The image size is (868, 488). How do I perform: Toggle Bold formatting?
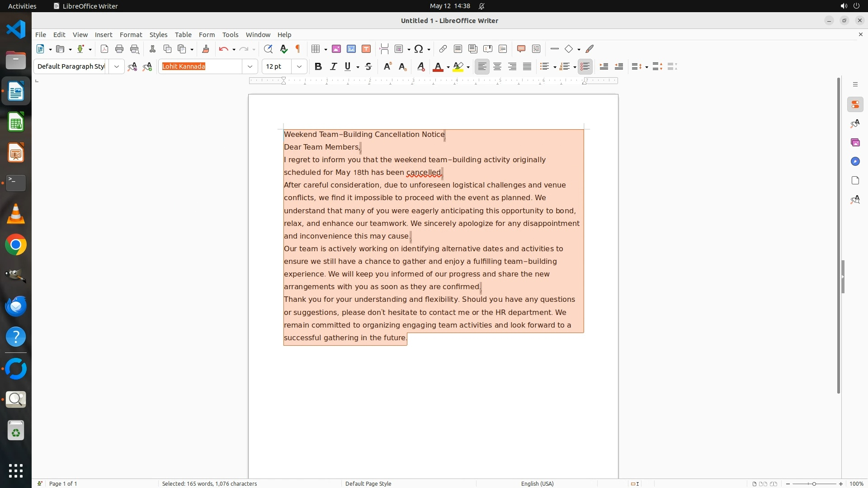point(318,66)
